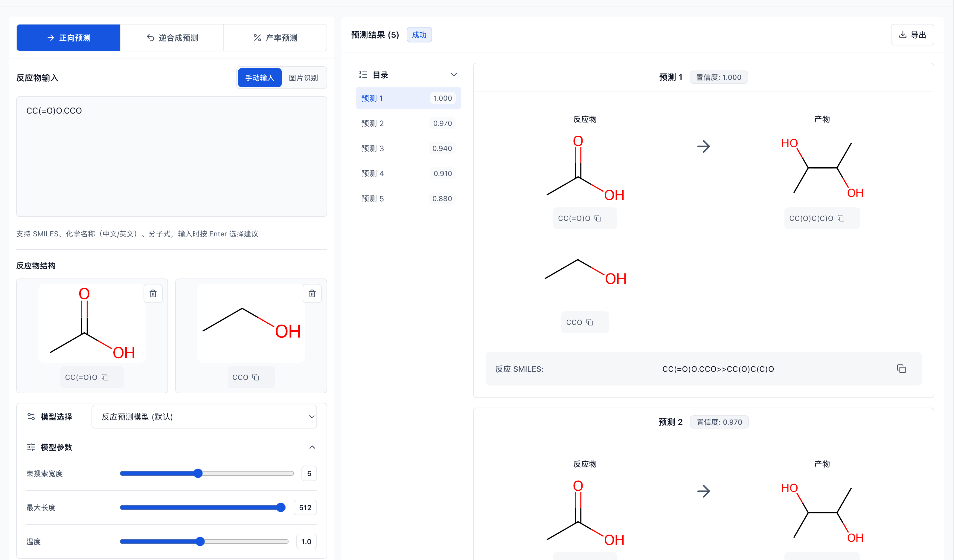Screen dimensions: 954x560
Task: Copy the reaction SMILES string
Action: pyautogui.click(x=901, y=369)
